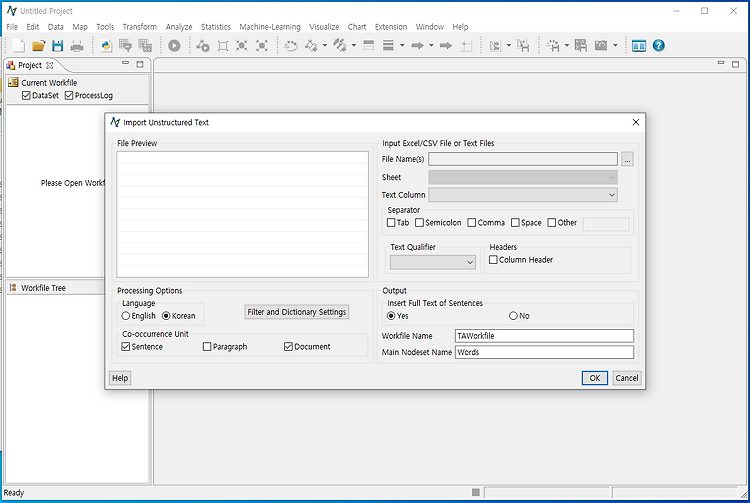This screenshot has width=750, height=503.
Task: Open the File menu
Action: 12,27
